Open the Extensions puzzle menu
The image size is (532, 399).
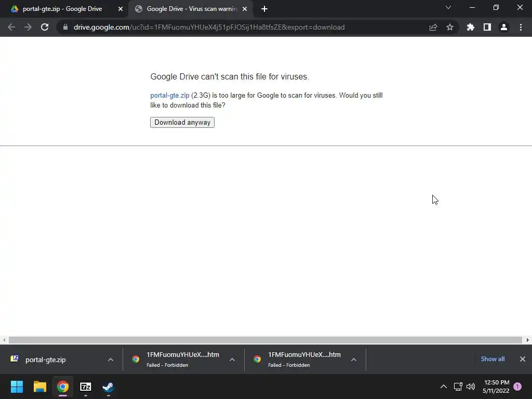(471, 27)
